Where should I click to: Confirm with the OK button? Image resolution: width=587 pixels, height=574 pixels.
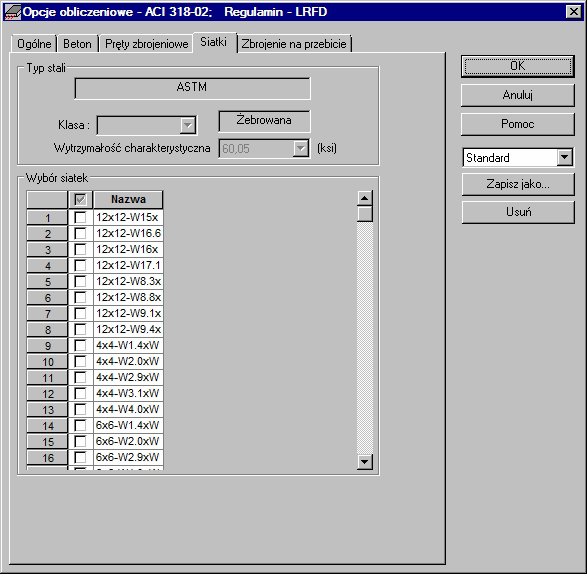518,66
